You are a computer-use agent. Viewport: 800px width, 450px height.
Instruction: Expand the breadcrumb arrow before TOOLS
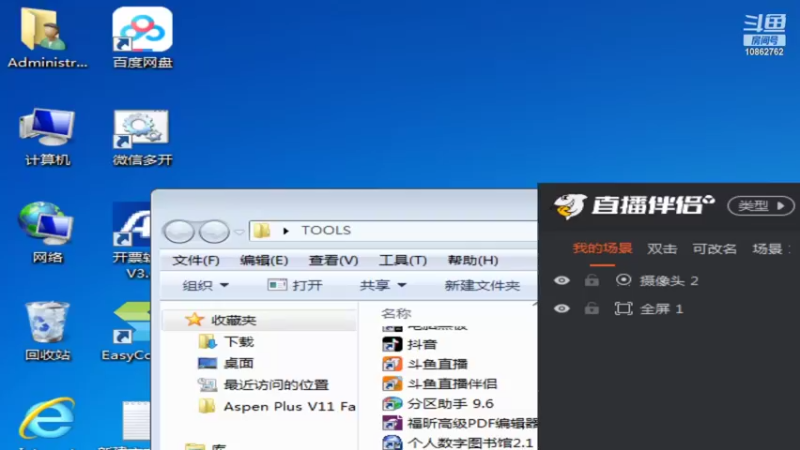tap(286, 231)
